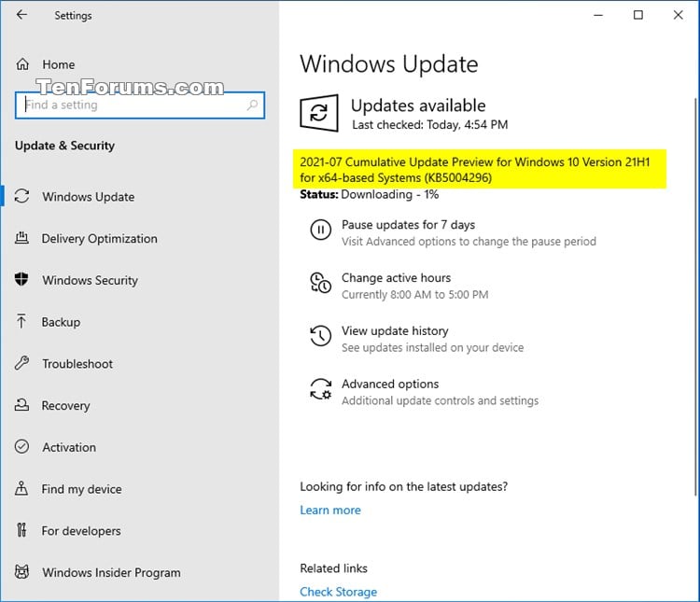Click the Status Downloading 1% text
The width and height of the screenshot is (700, 602).
click(370, 194)
